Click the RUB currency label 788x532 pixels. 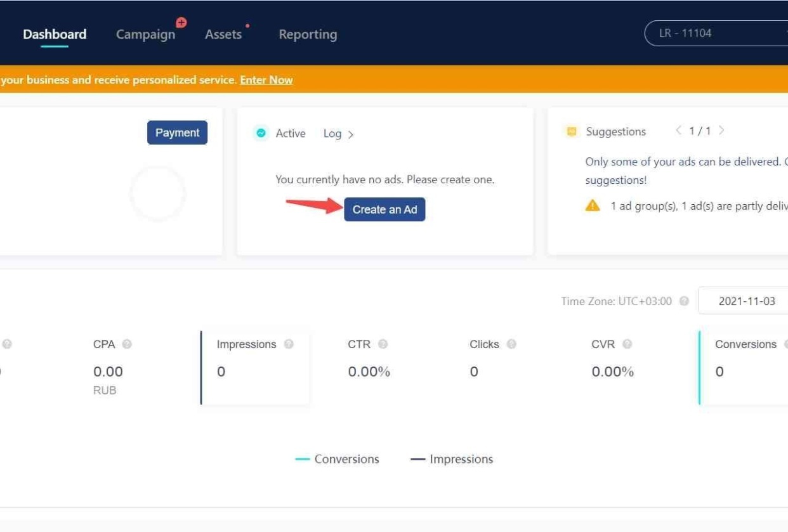(x=105, y=391)
